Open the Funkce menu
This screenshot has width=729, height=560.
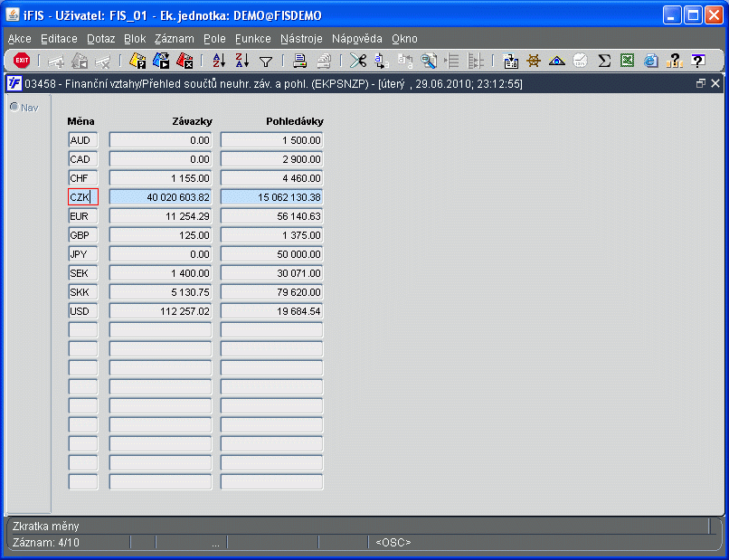click(x=253, y=39)
